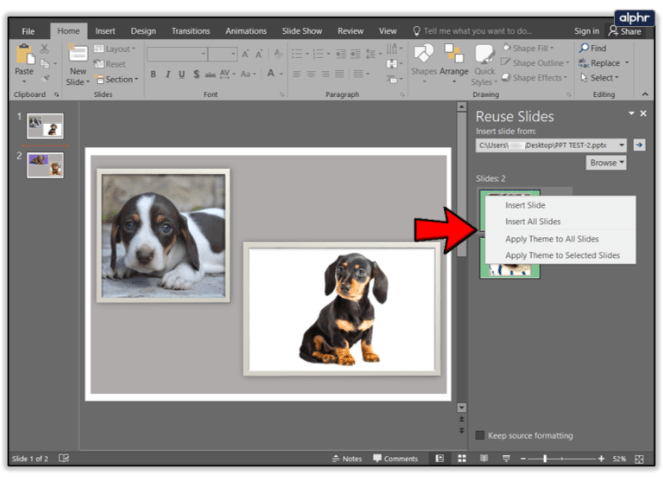Adjust the zoom slider in status bar
This screenshot has height=481, width=663.
coord(546,458)
